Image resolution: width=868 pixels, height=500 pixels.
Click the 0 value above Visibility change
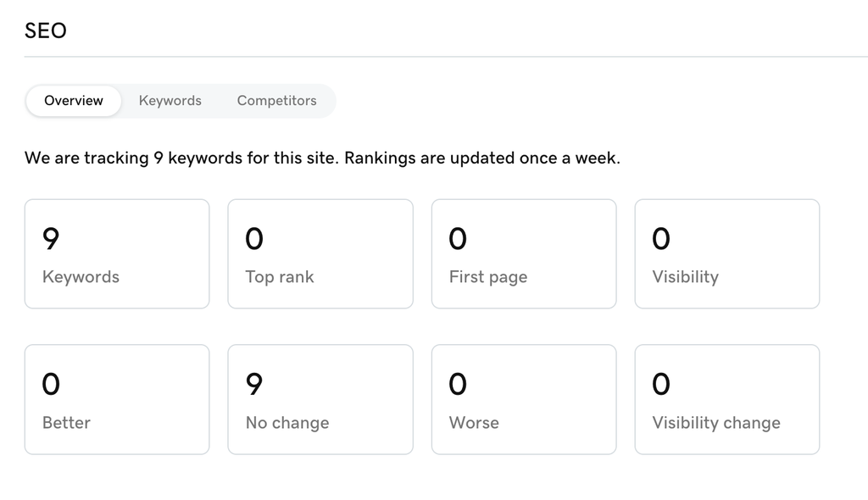click(x=661, y=385)
